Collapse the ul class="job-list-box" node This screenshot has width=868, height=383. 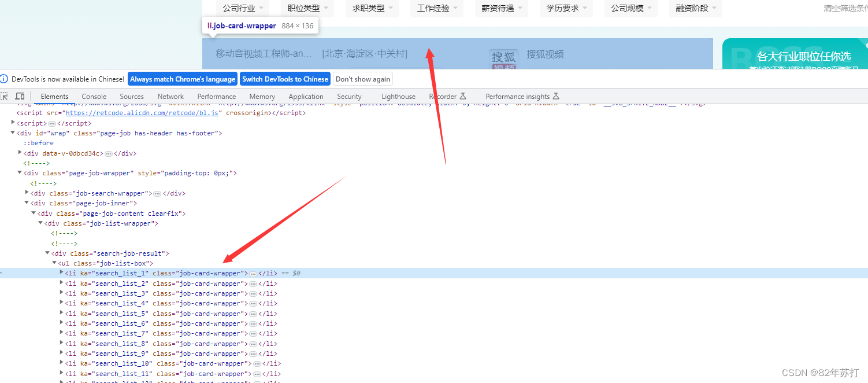(x=54, y=263)
